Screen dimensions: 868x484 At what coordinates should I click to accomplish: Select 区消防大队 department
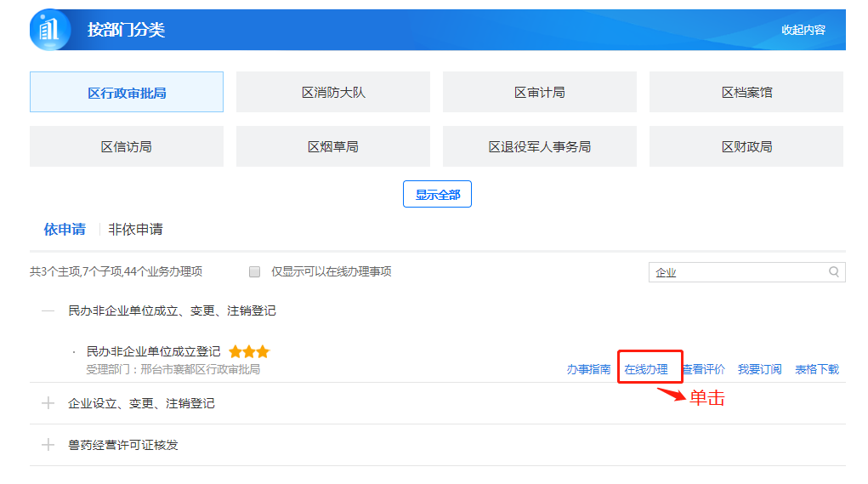click(333, 93)
